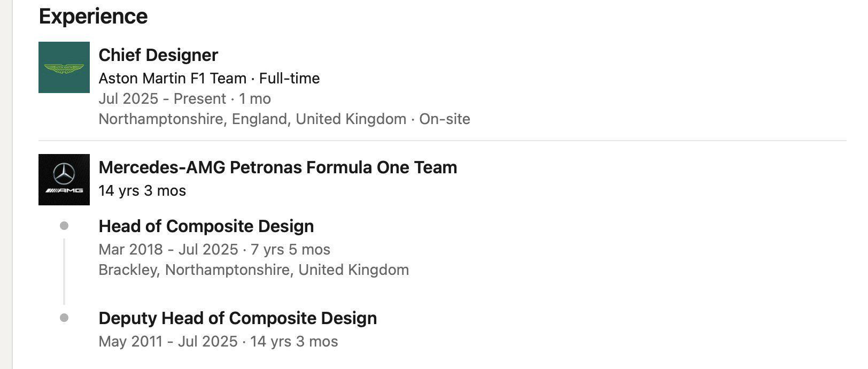
Task: Click Mercedes-AMG Petronas Formula One Team name
Action: click(x=277, y=167)
